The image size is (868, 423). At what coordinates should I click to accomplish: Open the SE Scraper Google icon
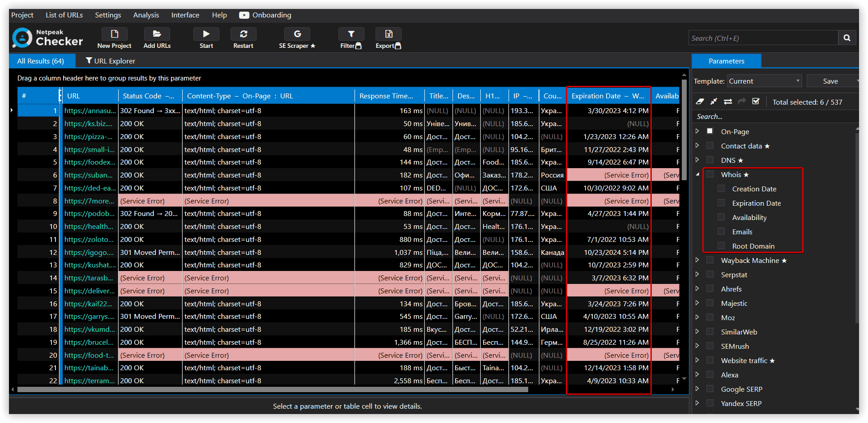click(297, 34)
